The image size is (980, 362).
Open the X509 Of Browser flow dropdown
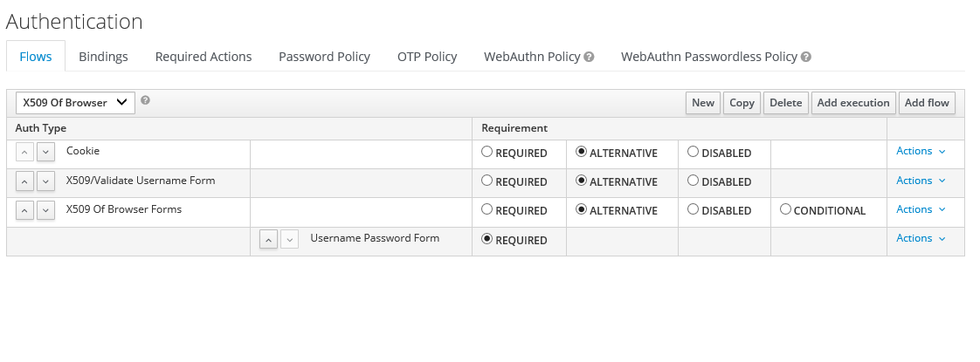[75, 102]
